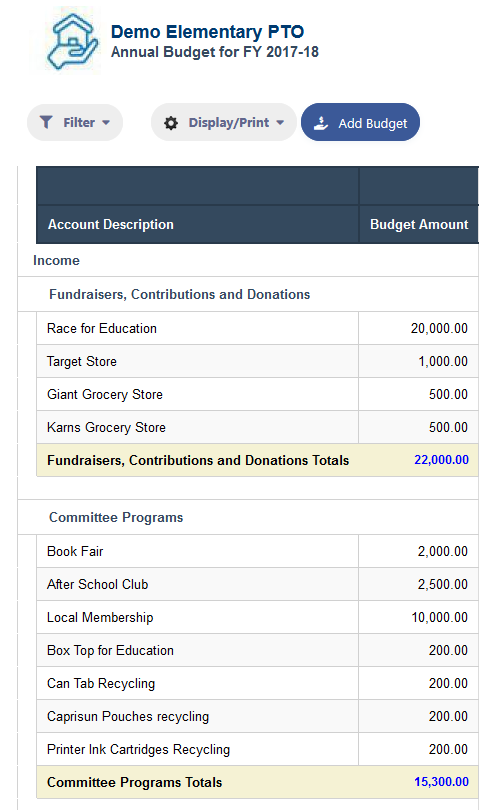Click the gear icon on Display/Print

[x=171, y=123]
